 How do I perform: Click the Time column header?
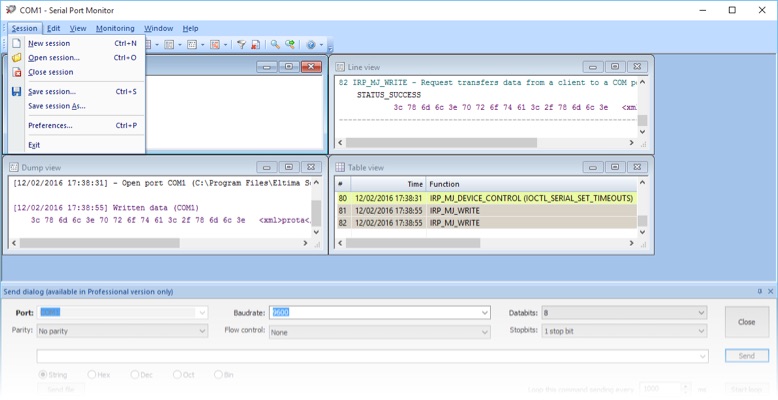[388, 184]
